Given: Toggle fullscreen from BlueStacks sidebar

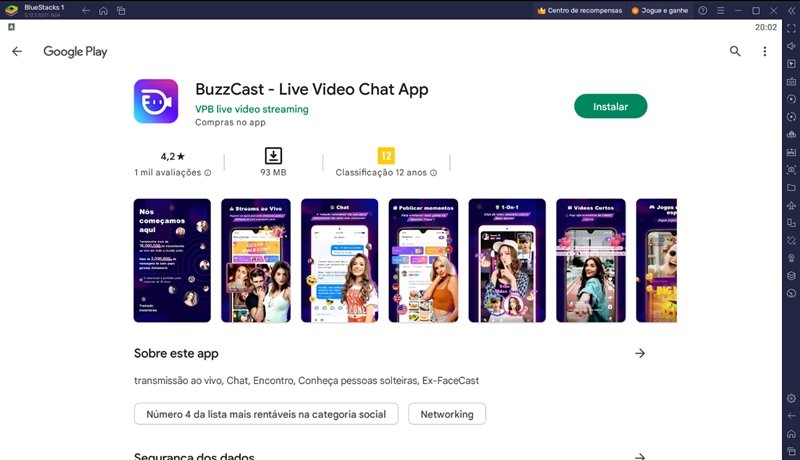Looking at the screenshot, I should [791, 29].
